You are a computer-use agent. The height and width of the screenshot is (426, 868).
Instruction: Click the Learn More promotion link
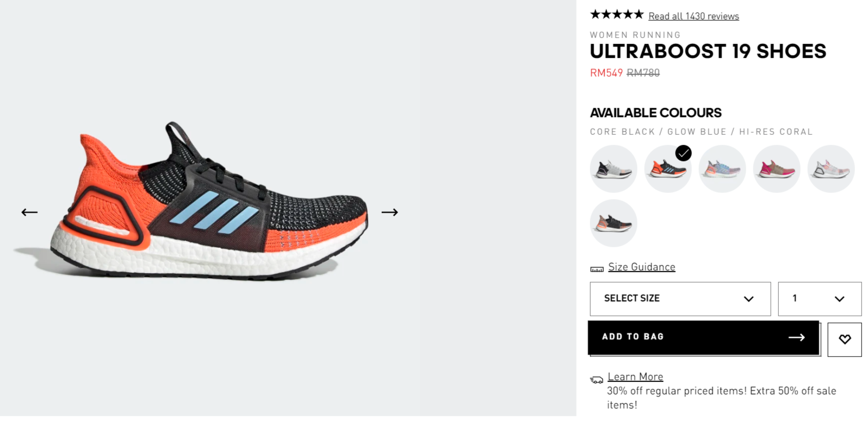[635, 377]
